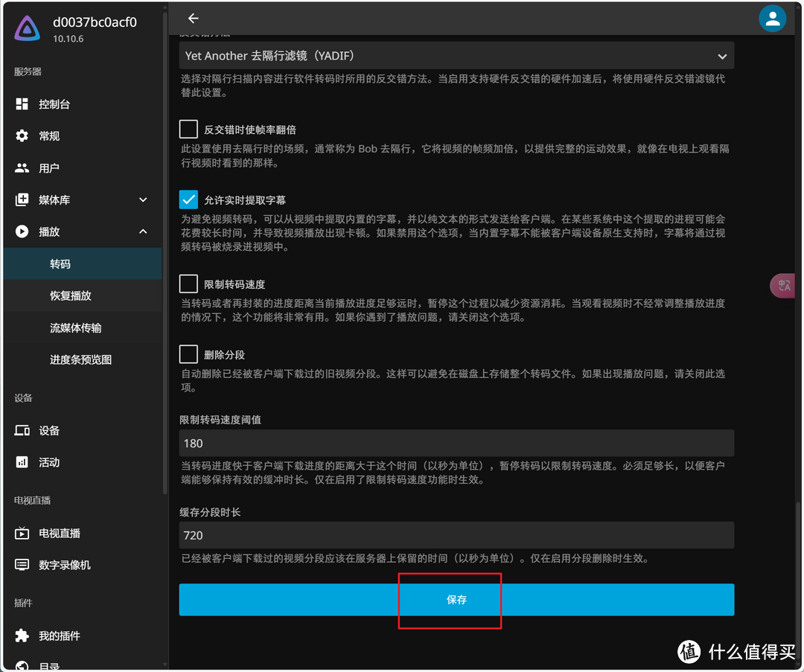Click the back arrow at top left

click(193, 18)
